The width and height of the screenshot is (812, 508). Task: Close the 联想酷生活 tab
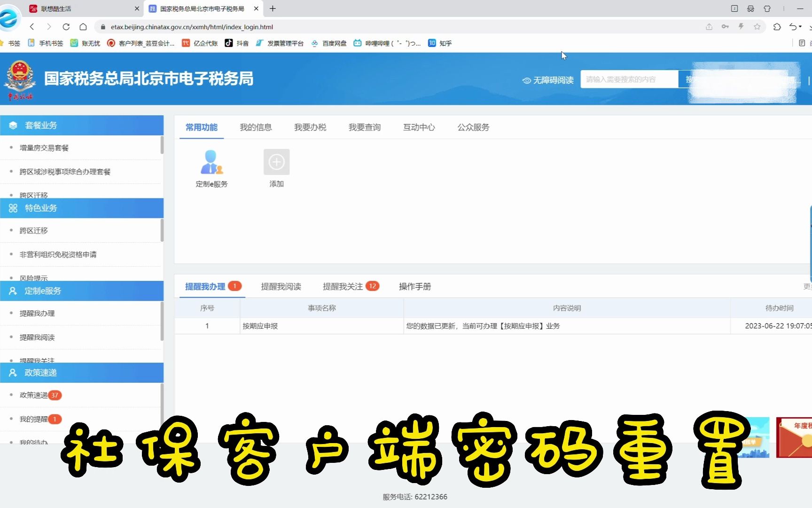click(x=137, y=8)
